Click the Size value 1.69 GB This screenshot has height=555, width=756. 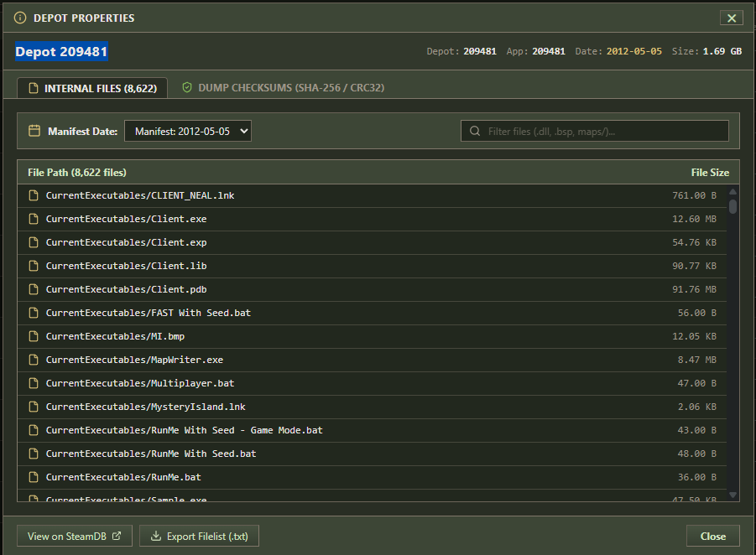pos(722,51)
